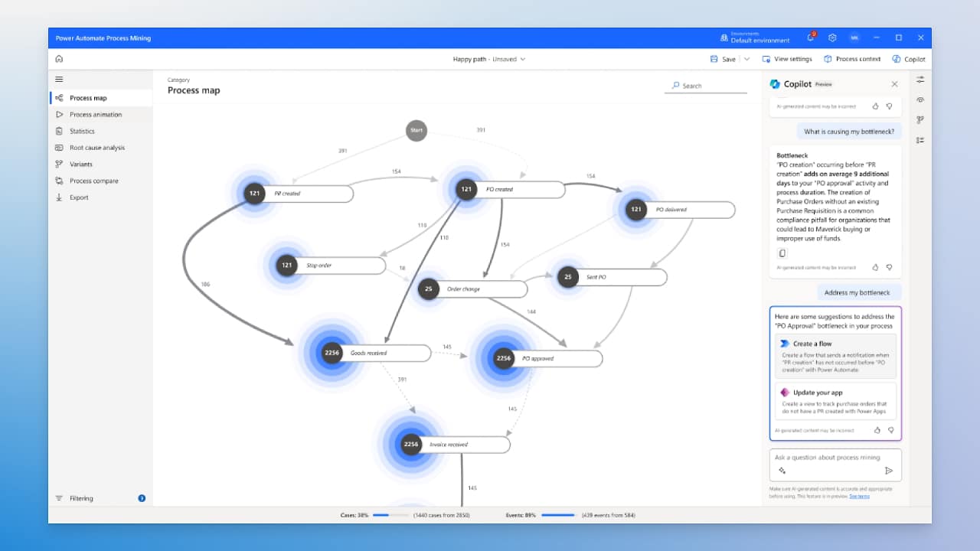Choose the Create a flow suggestion
This screenshot has width=980, height=551.
click(x=835, y=356)
